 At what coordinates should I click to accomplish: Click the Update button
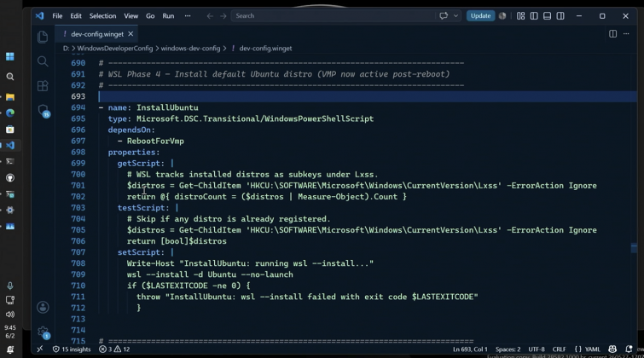pyautogui.click(x=480, y=15)
